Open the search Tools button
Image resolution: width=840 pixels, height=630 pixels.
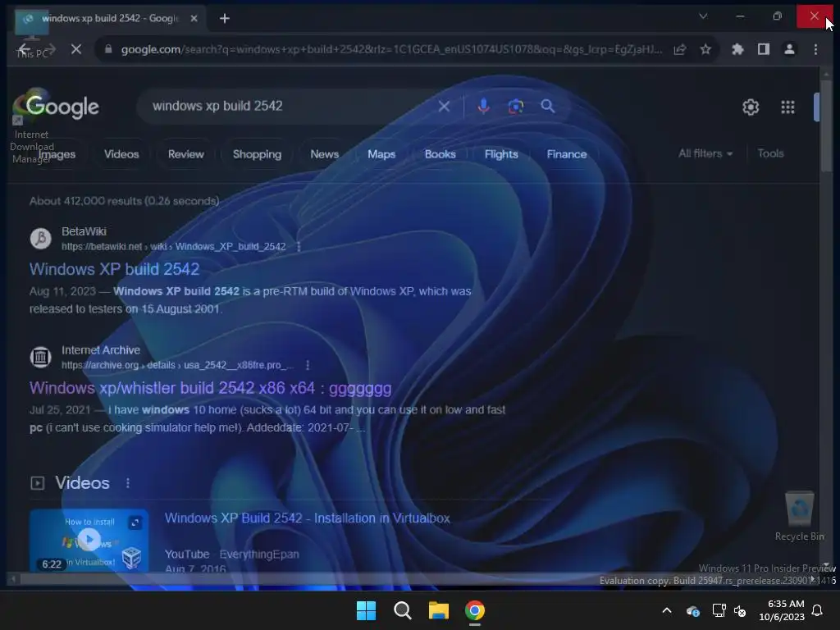pyautogui.click(x=770, y=153)
